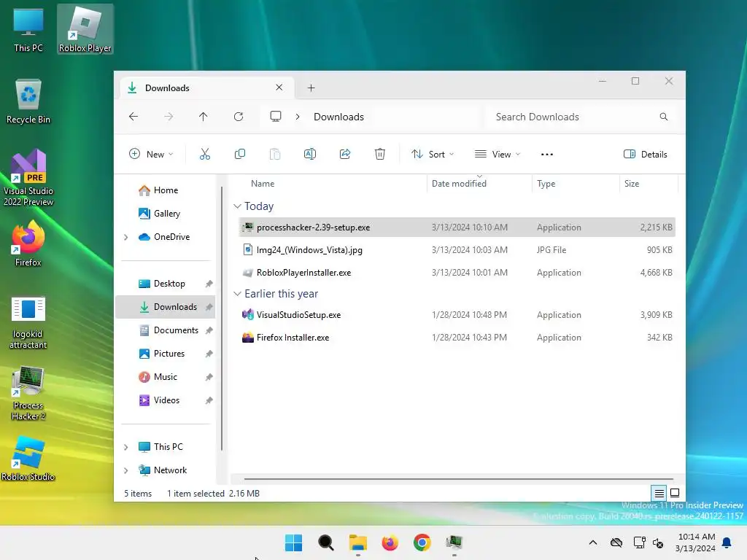
Task: Select Roblox Studio desktop shortcut
Action: click(28, 459)
